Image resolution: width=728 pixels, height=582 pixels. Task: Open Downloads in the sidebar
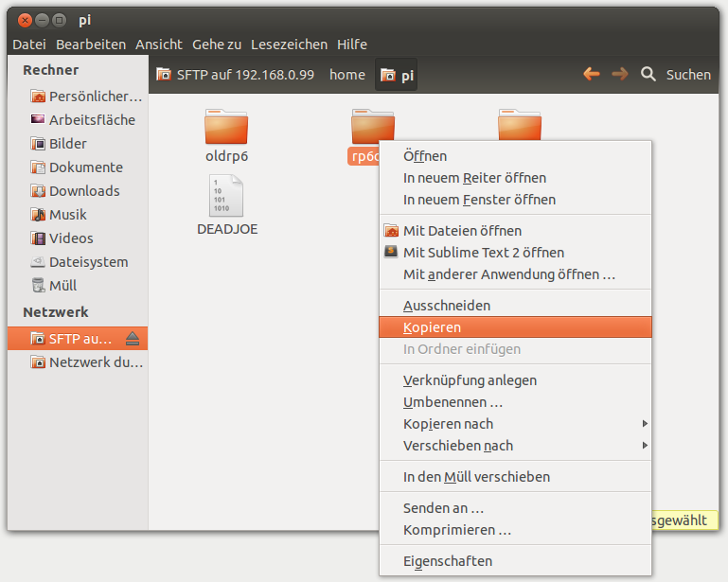83,190
